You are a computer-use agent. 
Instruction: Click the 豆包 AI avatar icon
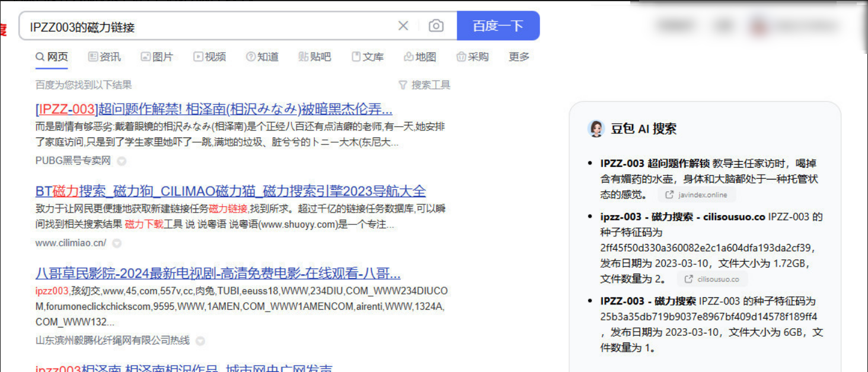point(596,129)
